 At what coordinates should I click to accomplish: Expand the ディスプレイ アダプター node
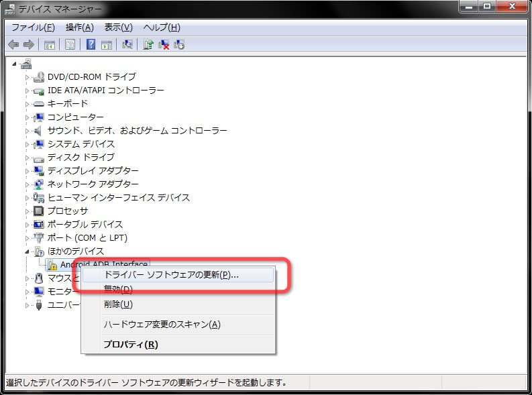point(28,170)
